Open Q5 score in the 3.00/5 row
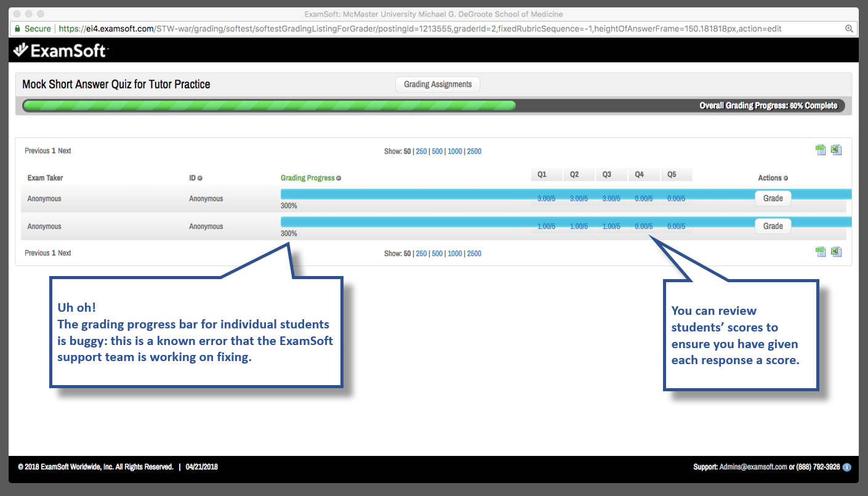Screen dimensions: 868x496 (676, 199)
